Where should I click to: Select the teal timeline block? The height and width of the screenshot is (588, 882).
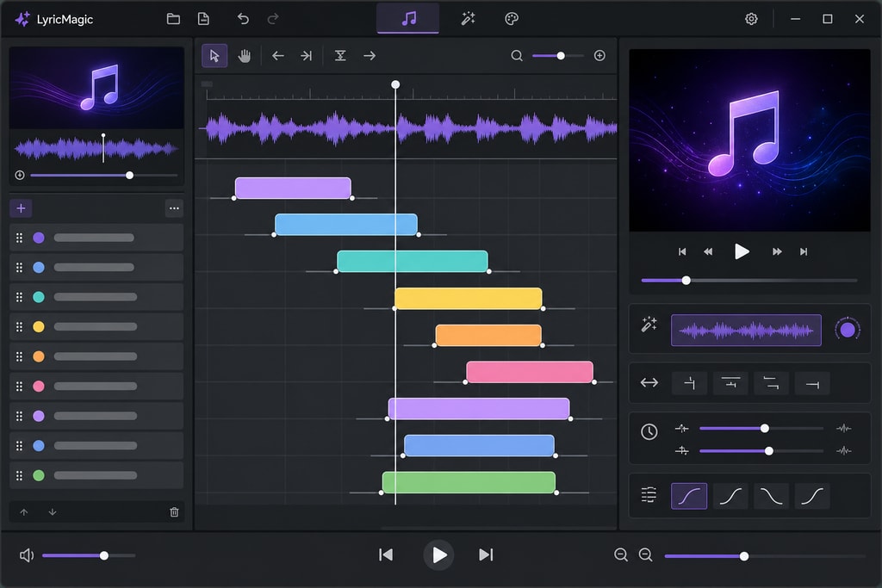(413, 262)
